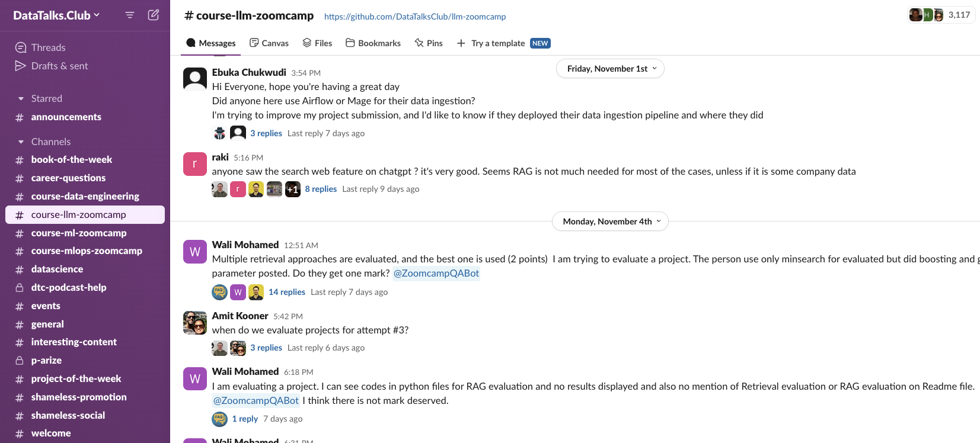980x443 pixels.
Task: Open the Threads view
Action: click(47, 47)
